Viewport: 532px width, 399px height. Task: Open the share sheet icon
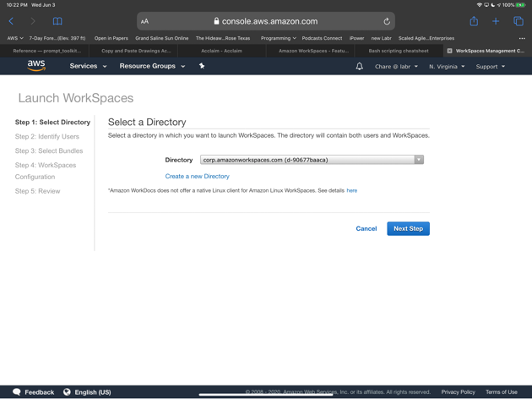click(x=474, y=21)
